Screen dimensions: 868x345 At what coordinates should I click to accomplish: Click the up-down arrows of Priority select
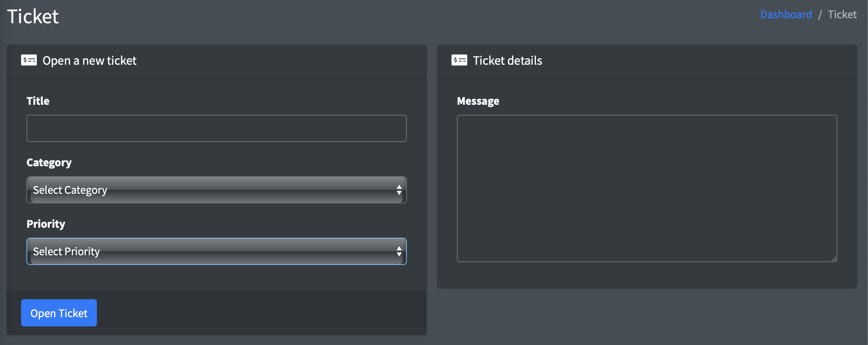click(x=399, y=251)
